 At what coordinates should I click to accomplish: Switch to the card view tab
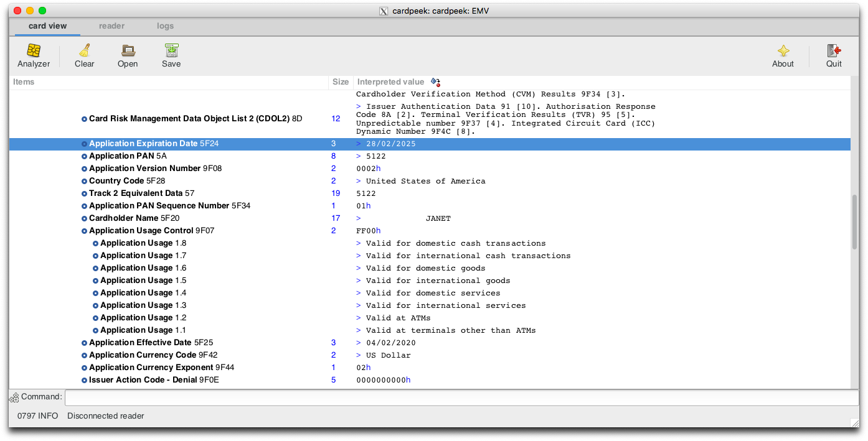pyautogui.click(x=47, y=26)
